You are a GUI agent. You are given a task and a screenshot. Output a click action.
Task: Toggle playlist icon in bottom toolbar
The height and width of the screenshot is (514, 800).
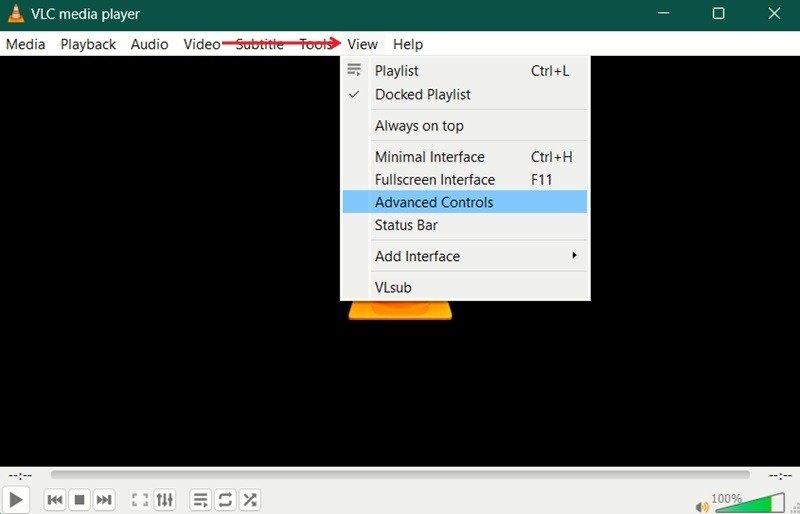click(201, 500)
